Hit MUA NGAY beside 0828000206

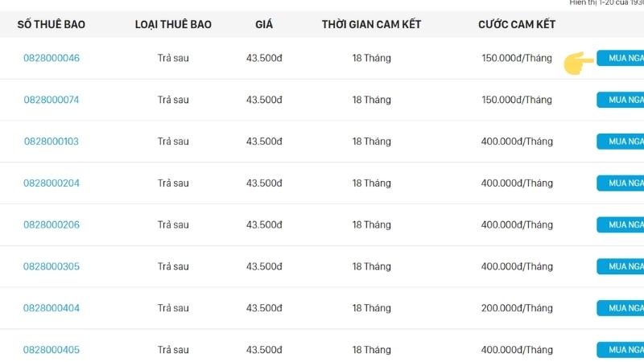[x=621, y=225]
